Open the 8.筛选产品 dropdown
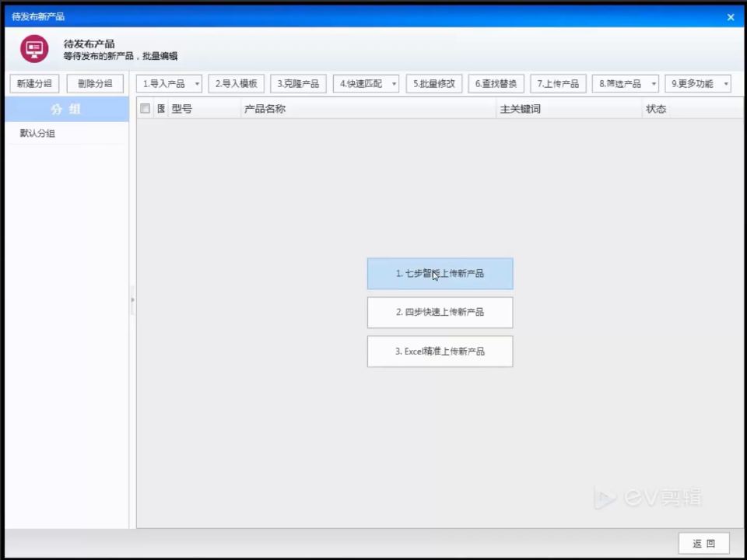Image resolution: width=747 pixels, height=560 pixels. [625, 84]
